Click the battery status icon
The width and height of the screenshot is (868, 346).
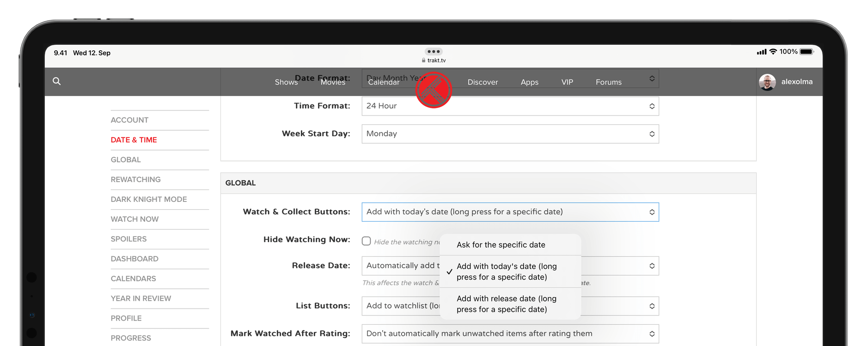click(807, 52)
